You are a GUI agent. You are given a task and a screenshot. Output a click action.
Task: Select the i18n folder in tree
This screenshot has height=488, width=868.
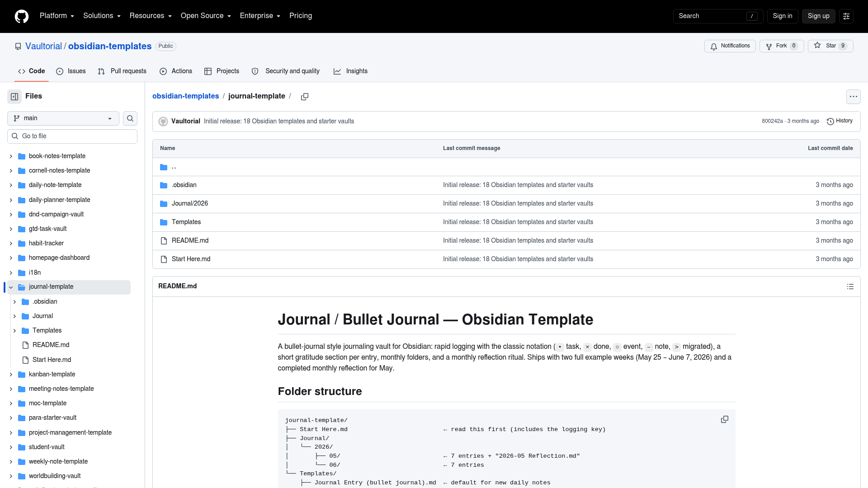click(x=35, y=273)
